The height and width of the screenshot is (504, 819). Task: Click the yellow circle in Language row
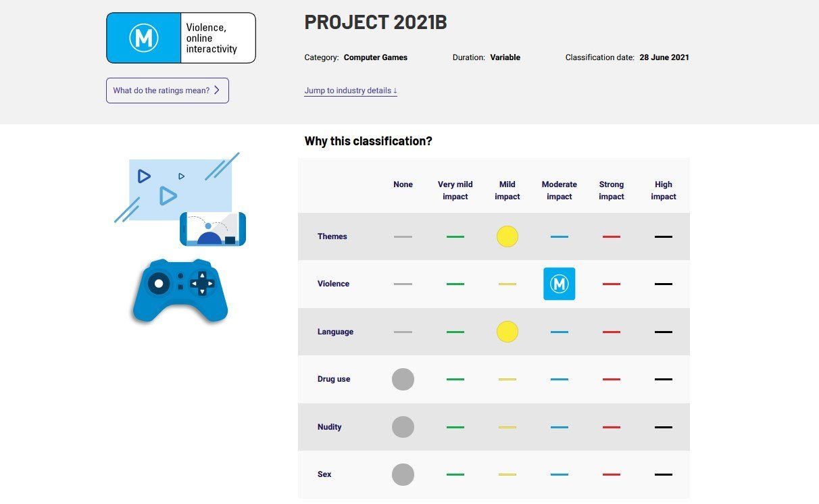click(x=507, y=332)
